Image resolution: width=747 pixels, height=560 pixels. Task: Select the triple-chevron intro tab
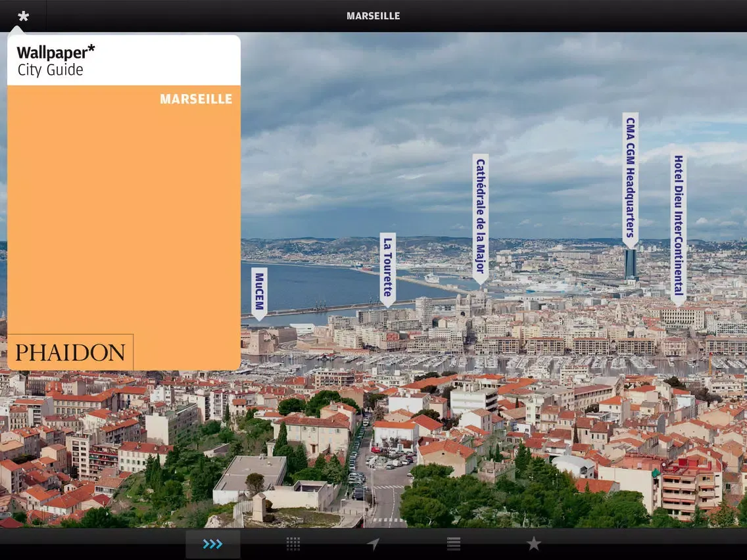tap(212, 544)
